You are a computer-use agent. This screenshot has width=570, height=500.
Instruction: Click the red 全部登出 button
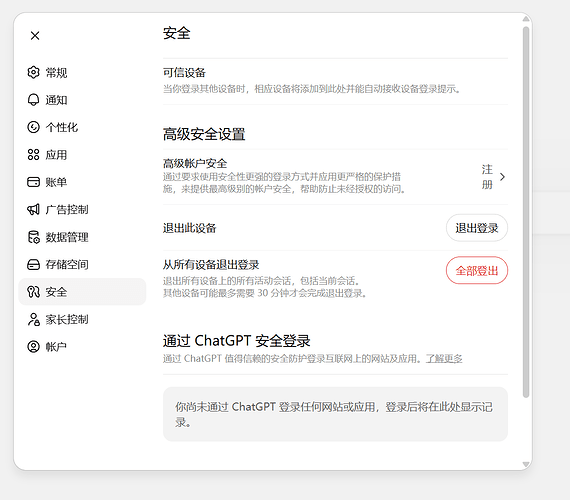point(477,270)
